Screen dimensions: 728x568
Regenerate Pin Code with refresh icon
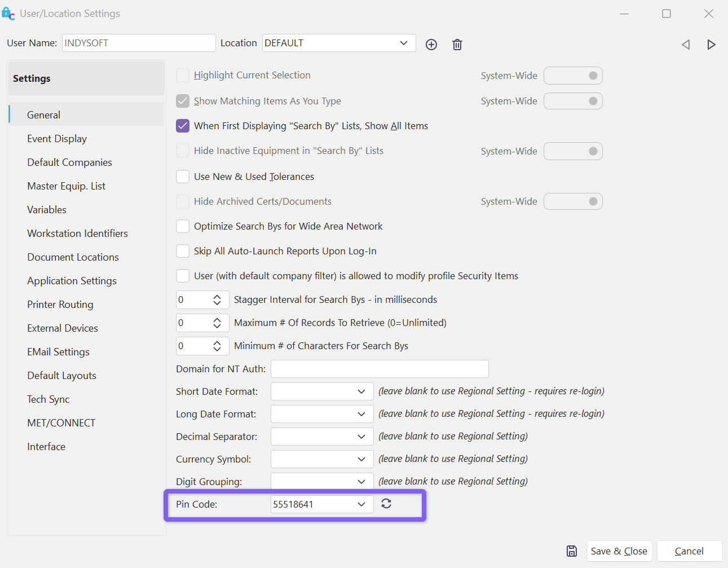(x=386, y=504)
